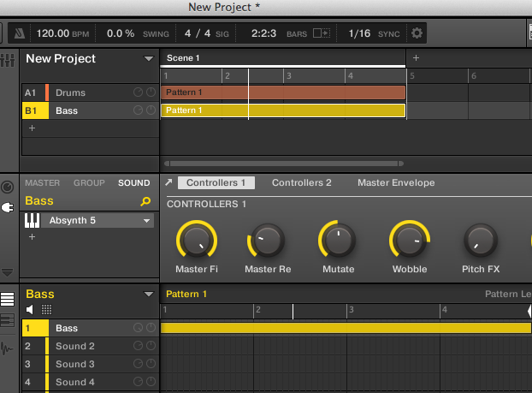The height and width of the screenshot is (393, 532).
Task: Click the Scene 1 header
Action: click(x=283, y=58)
